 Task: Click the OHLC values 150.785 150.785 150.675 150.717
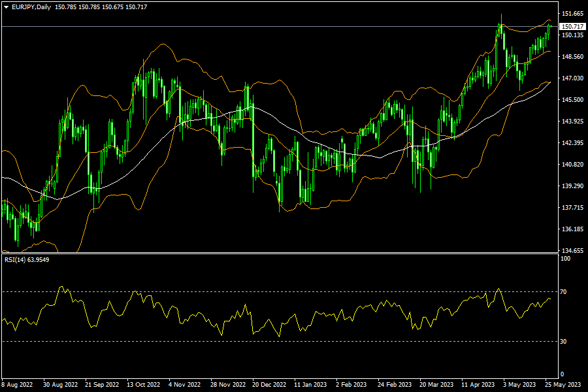(101, 7)
